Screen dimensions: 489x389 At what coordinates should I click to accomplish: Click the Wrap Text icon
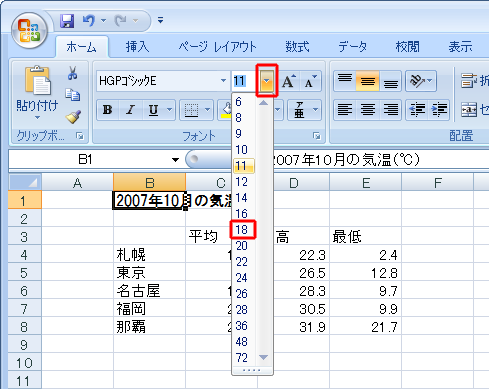coord(469,81)
